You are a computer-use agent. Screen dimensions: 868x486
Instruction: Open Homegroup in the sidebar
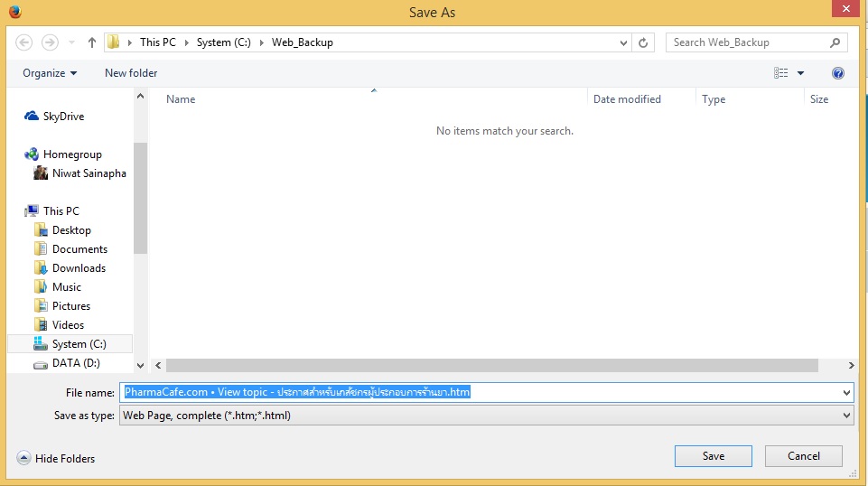(x=71, y=154)
